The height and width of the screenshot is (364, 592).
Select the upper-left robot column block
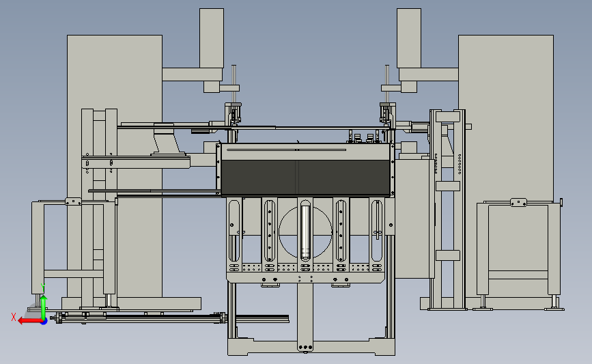click(212, 38)
